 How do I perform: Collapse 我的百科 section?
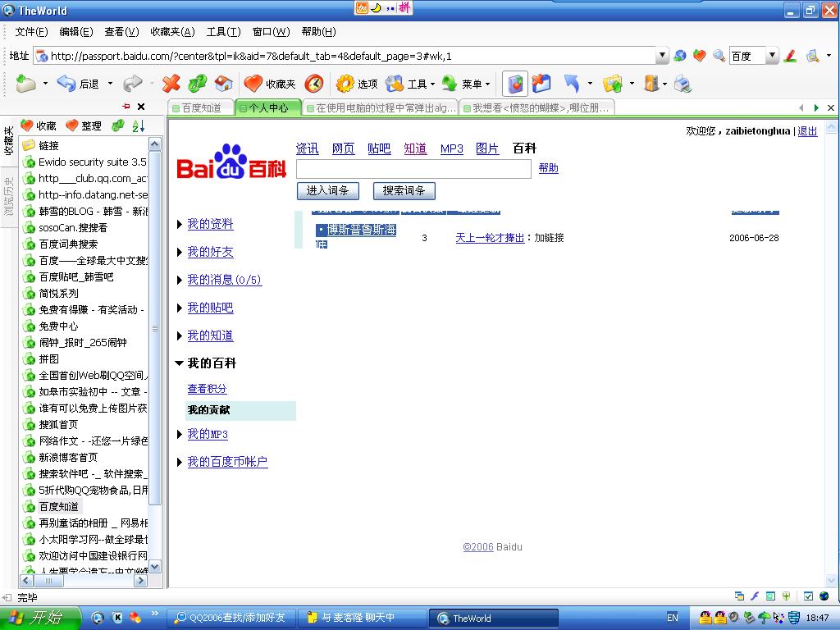tap(180, 363)
